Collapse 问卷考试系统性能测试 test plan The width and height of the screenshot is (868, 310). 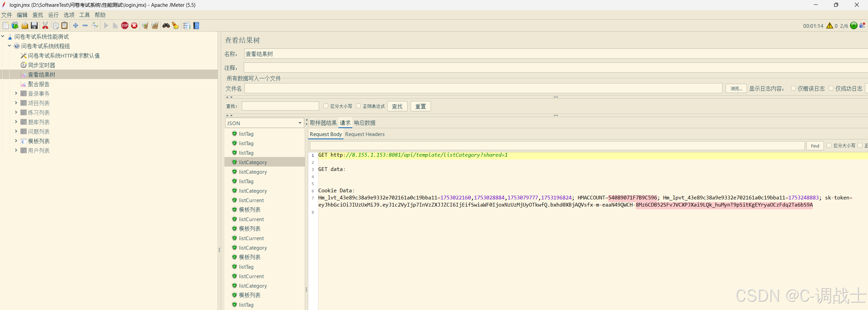3,36
